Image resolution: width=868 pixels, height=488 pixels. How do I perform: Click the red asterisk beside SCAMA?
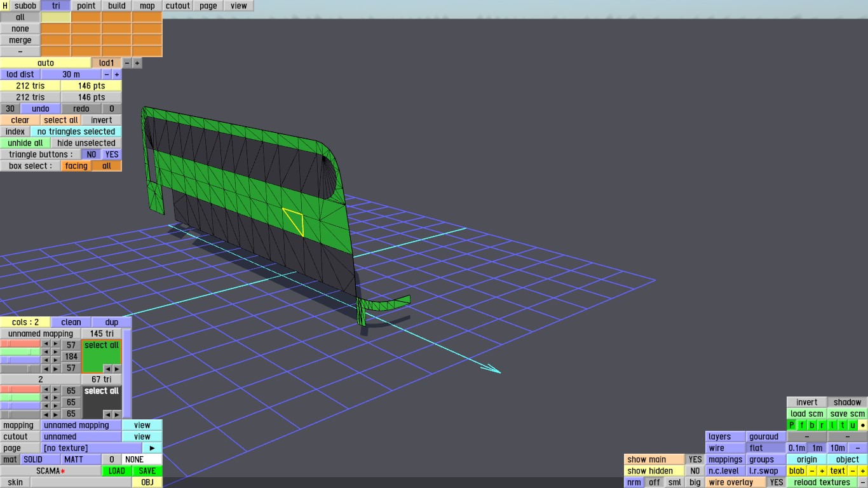(x=63, y=471)
